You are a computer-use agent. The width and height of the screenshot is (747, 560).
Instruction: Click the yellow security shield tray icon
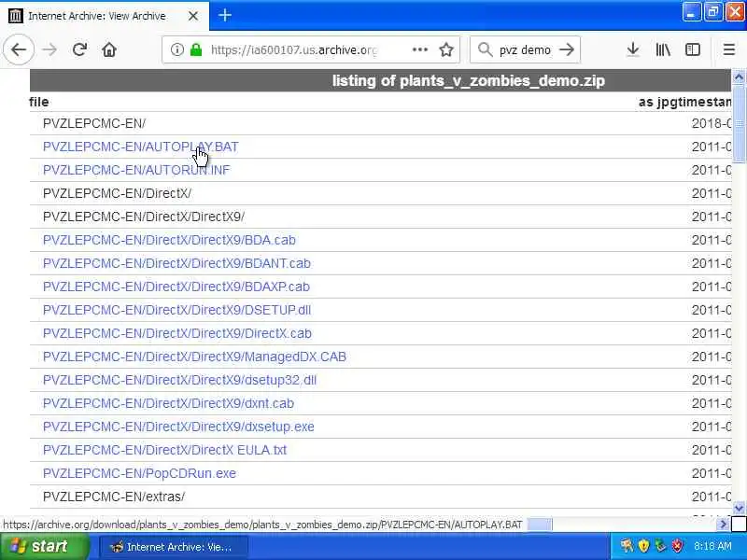[x=643, y=546]
